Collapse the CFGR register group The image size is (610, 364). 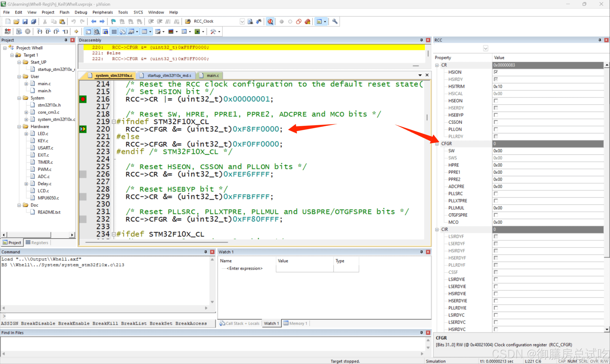437,144
